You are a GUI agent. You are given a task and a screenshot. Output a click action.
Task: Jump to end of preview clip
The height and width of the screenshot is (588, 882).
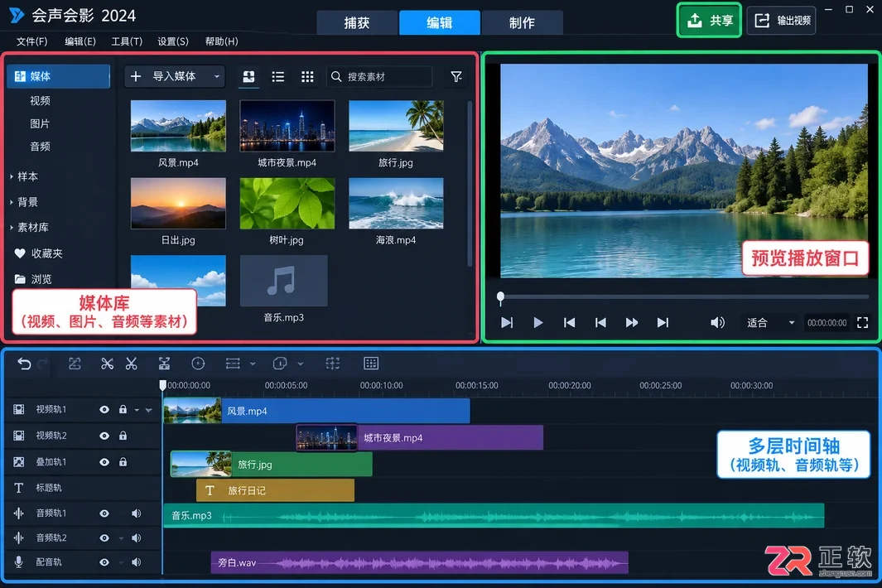coord(663,322)
